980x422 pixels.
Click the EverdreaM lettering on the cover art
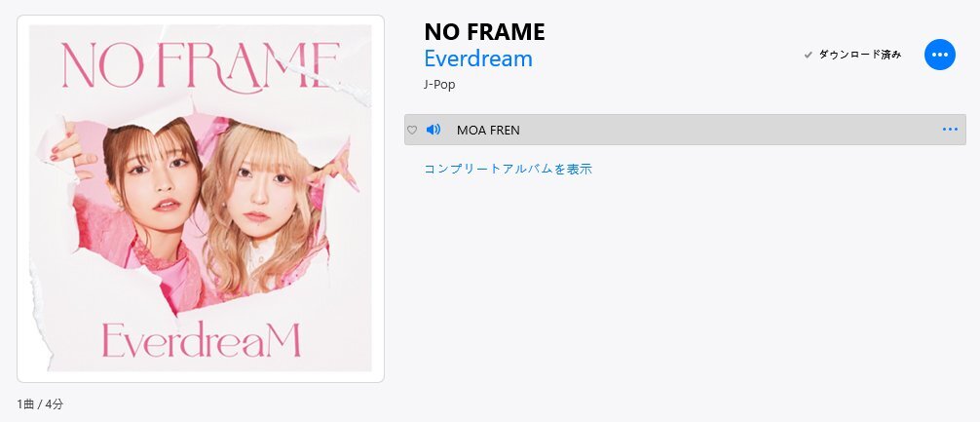(202, 339)
